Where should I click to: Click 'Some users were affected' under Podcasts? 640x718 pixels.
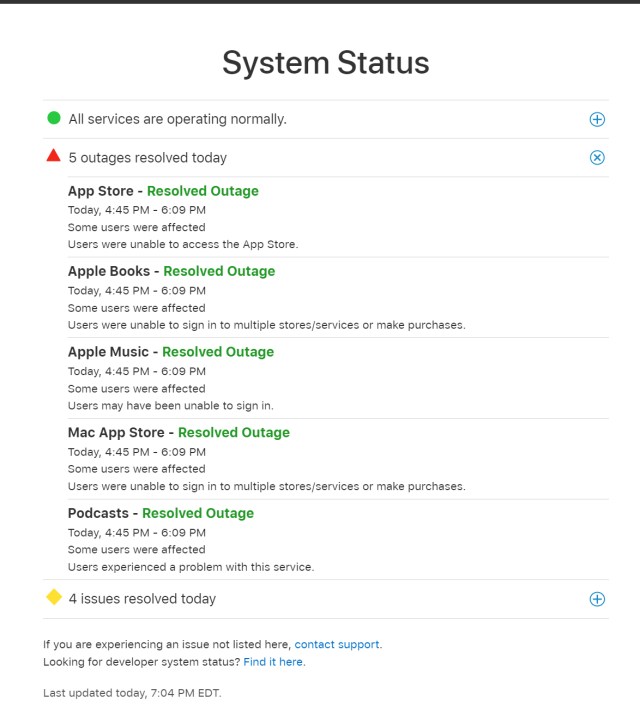(x=137, y=549)
